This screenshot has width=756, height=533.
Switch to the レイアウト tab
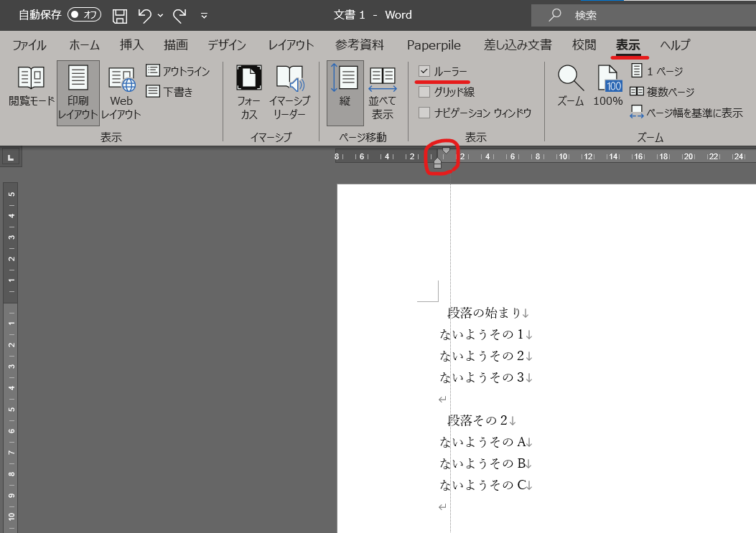click(x=291, y=45)
